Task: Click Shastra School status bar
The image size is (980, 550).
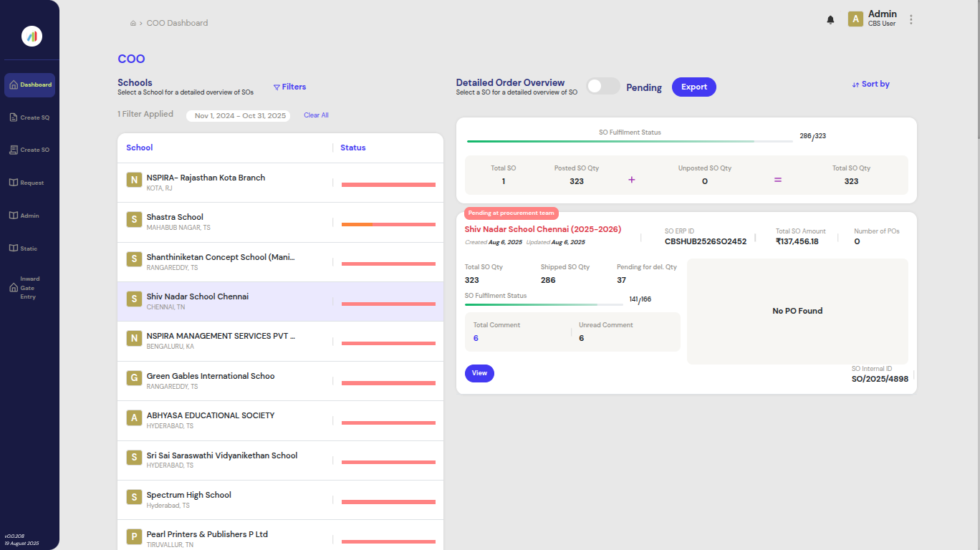Action: [x=388, y=224]
